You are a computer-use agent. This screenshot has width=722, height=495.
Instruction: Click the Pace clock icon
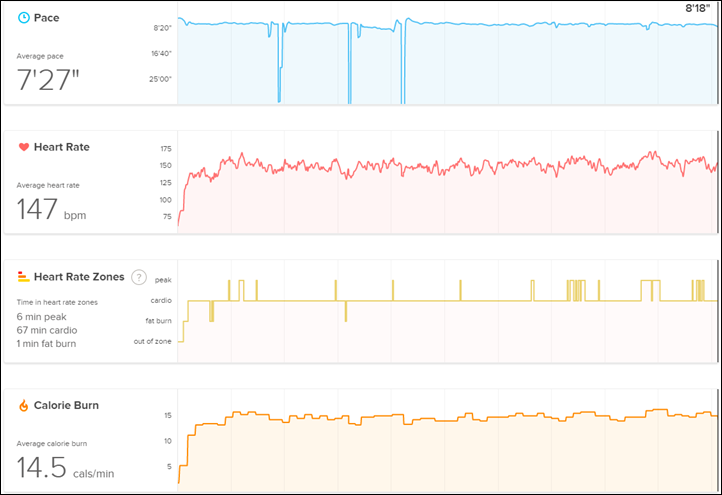(23, 18)
